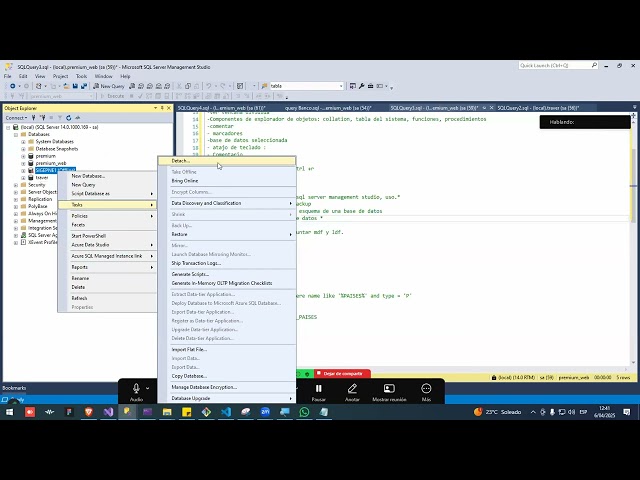Image resolution: width=640 pixels, height=480 pixels.
Task: Select New Database... in context menu
Action: [x=107, y=176]
